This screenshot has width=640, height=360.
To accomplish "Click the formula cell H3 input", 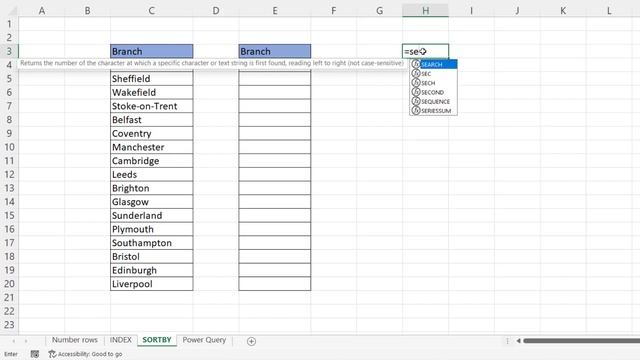I will click(425, 51).
